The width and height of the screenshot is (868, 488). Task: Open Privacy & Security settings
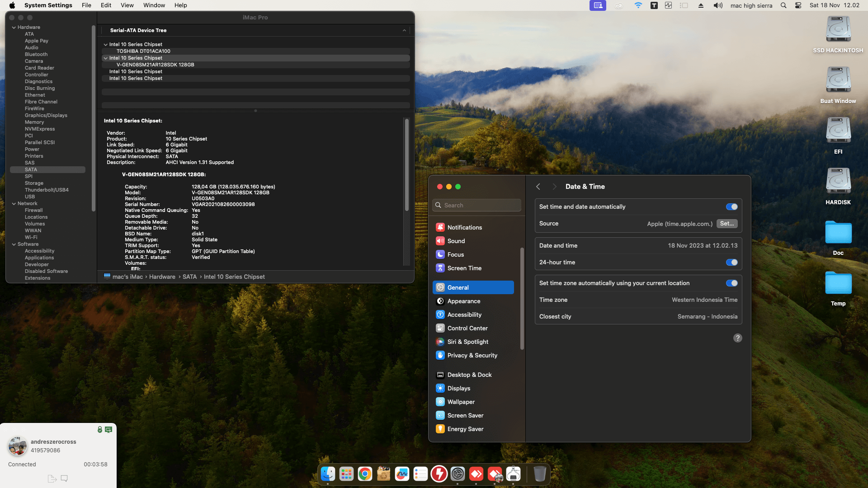(473, 356)
